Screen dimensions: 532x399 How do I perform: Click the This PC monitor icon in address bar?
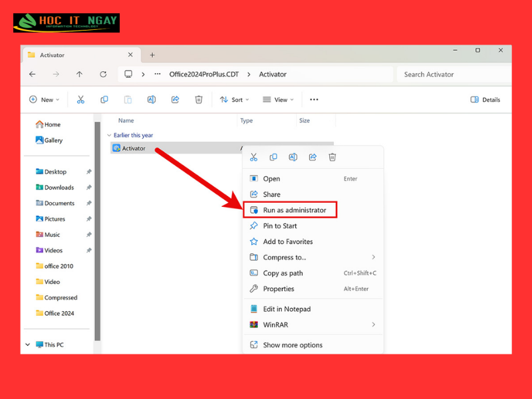coord(128,74)
